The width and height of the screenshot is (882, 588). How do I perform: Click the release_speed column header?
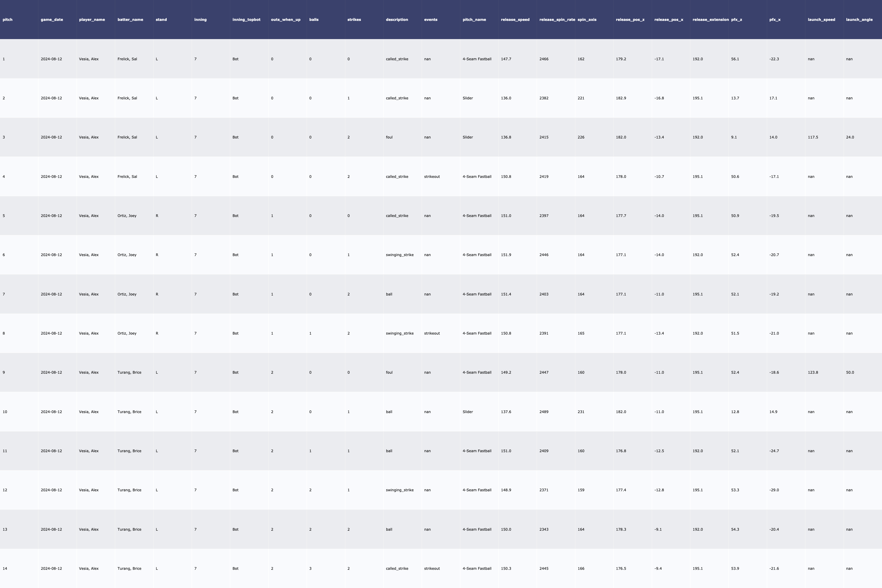point(515,19)
